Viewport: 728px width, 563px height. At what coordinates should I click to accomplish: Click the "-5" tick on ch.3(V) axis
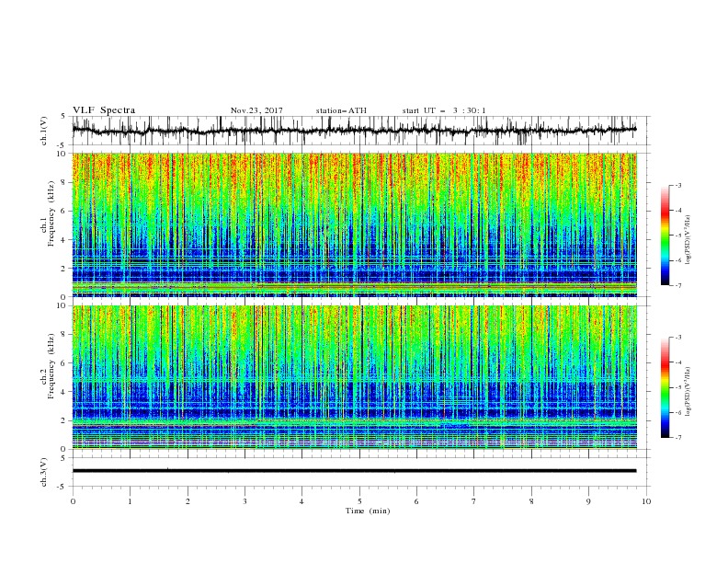(63, 487)
